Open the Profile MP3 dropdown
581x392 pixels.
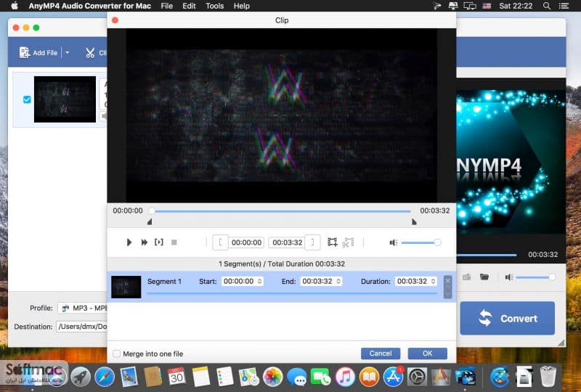point(83,308)
